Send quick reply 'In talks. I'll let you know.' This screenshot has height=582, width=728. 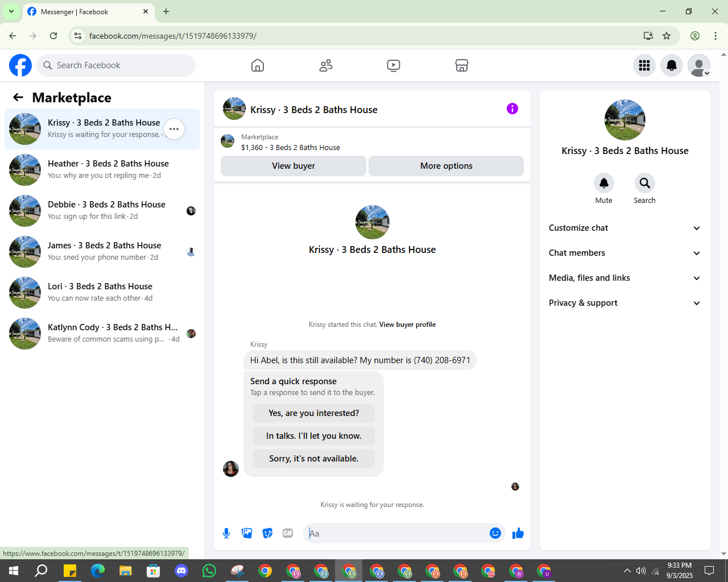pyautogui.click(x=314, y=436)
